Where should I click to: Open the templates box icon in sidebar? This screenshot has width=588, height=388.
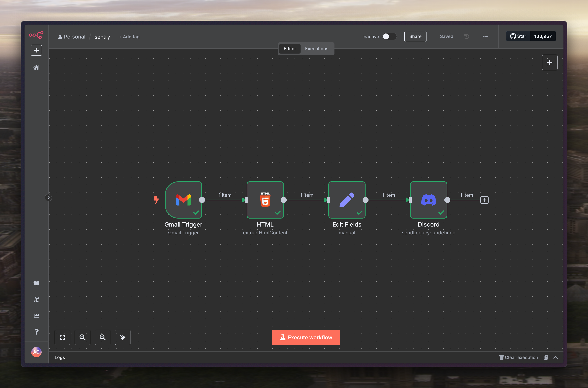coord(36,283)
